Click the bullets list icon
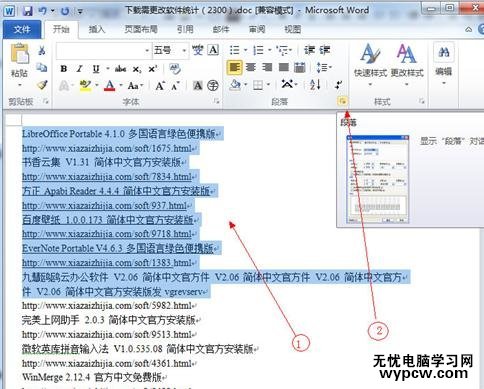Screen dimensions: 484x389 click(x=235, y=50)
